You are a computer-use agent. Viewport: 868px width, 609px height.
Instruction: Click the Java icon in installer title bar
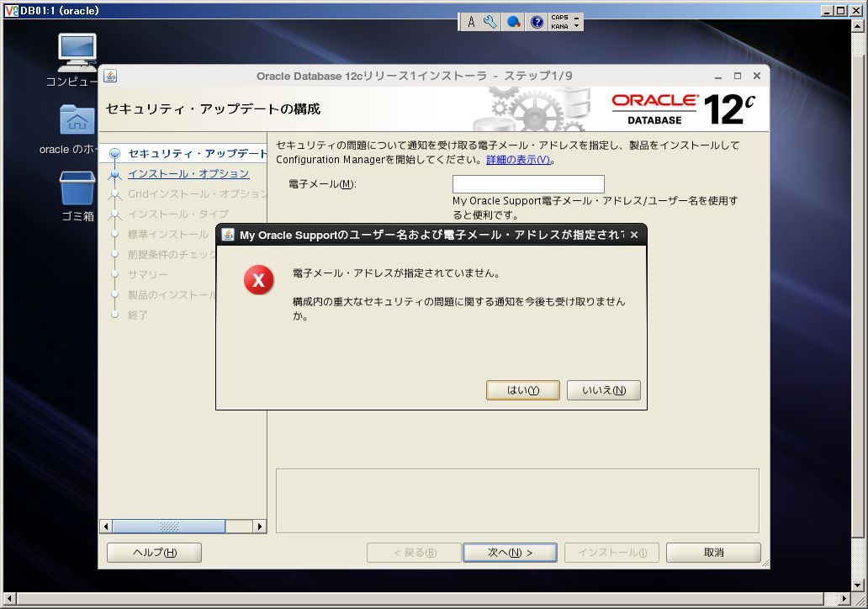tap(109, 76)
